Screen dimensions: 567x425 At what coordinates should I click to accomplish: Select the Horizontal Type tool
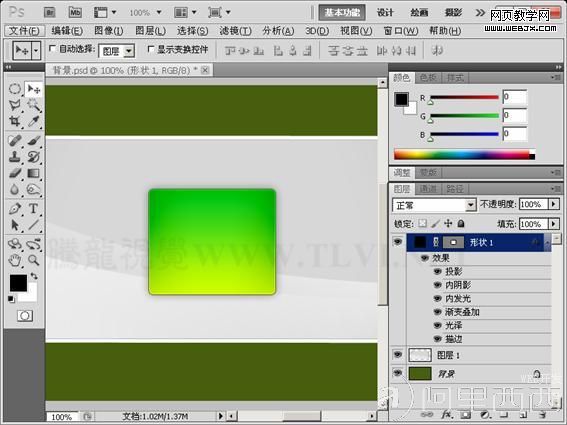point(33,209)
